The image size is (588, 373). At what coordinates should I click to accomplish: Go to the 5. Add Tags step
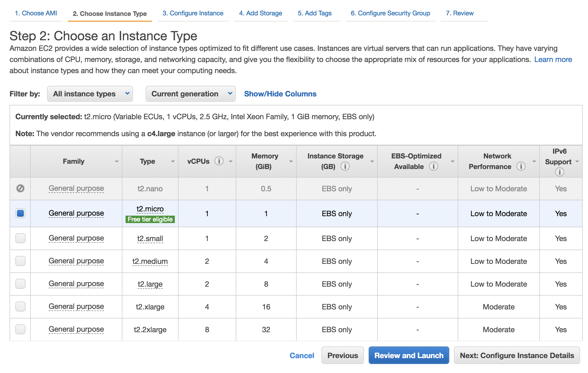[x=315, y=13]
